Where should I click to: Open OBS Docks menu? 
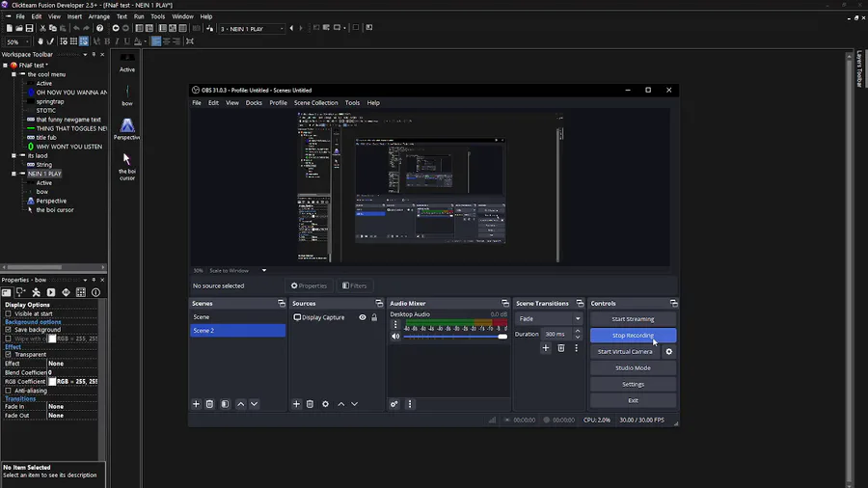pyautogui.click(x=254, y=103)
